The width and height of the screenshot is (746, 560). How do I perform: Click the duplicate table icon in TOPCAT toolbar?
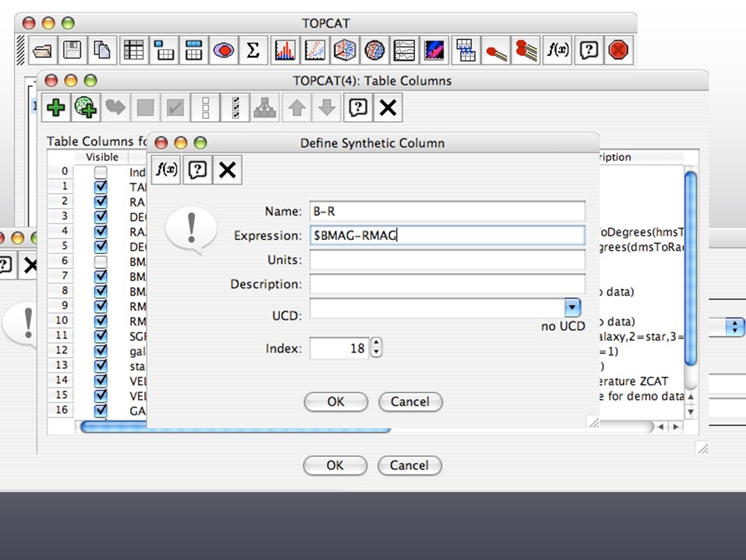pyautogui.click(x=101, y=50)
